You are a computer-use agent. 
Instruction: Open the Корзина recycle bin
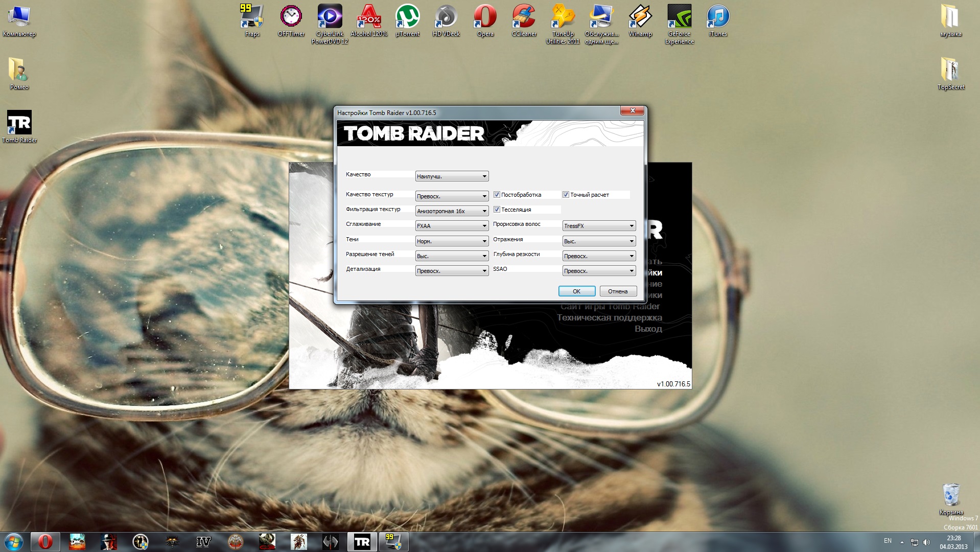[x=951, y=499]
